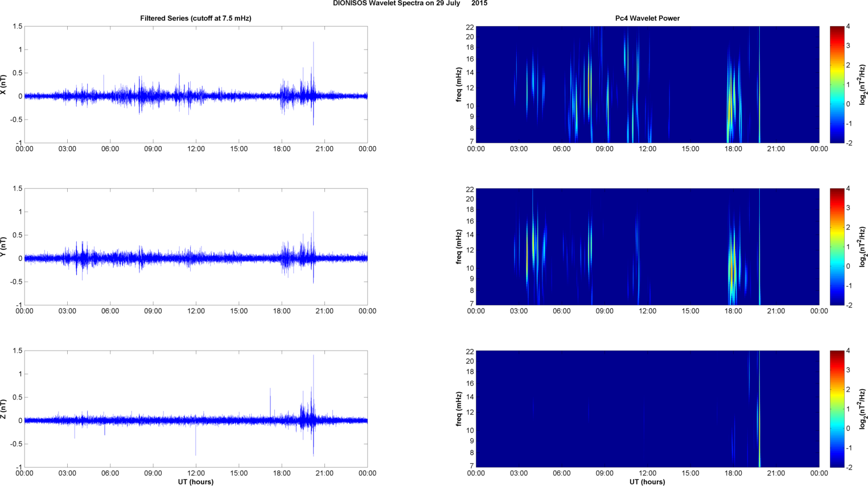868x486 pixels.
Task: Click the '-0.5' tick on Y (nT) axis
Action: click(x=17, y=282)
